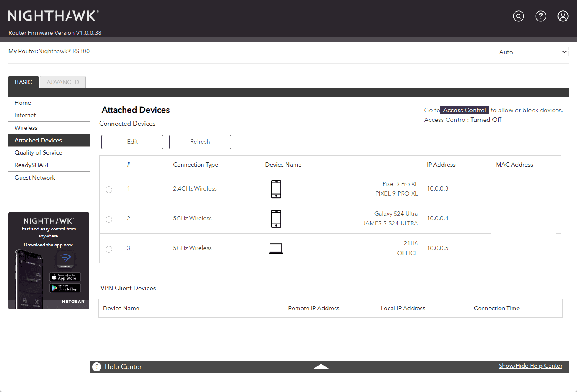Open the user account icon
This screenshot has height=392, width=577.
coord(563,16)
